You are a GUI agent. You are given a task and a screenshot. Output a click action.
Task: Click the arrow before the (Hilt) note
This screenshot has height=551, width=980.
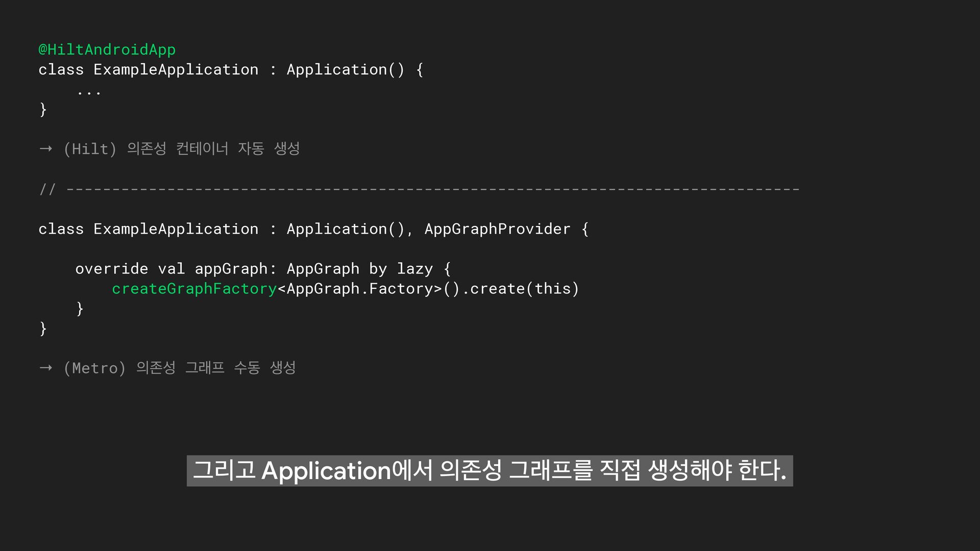tap(46, 149)
